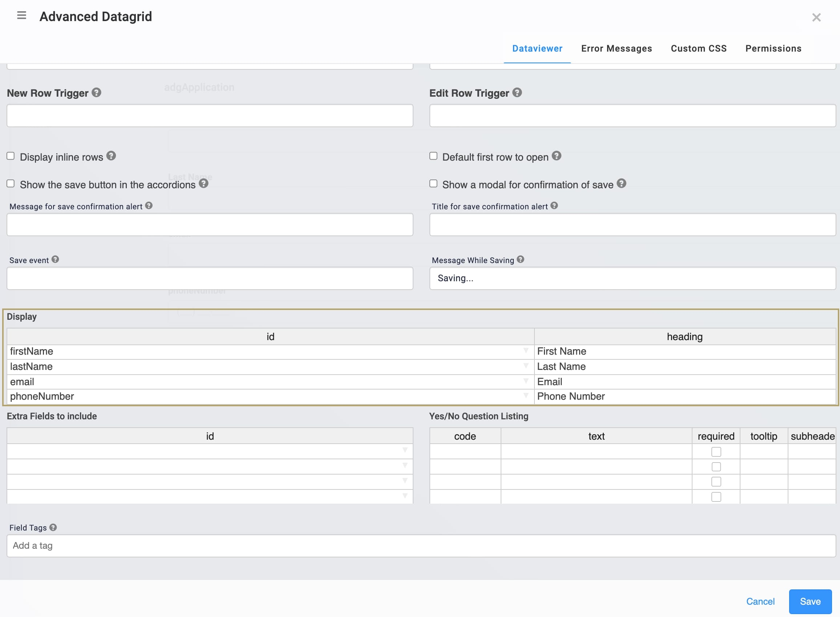This screenshot has height=617, width=840.
Task: Switch to the Dataviewer tab
Action: (x=537, y=49)
